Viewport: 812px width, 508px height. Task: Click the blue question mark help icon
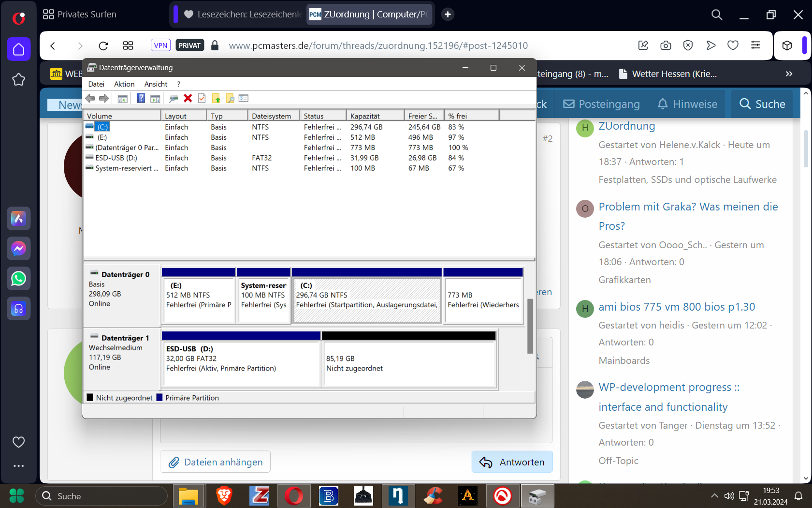click(141, 98)
